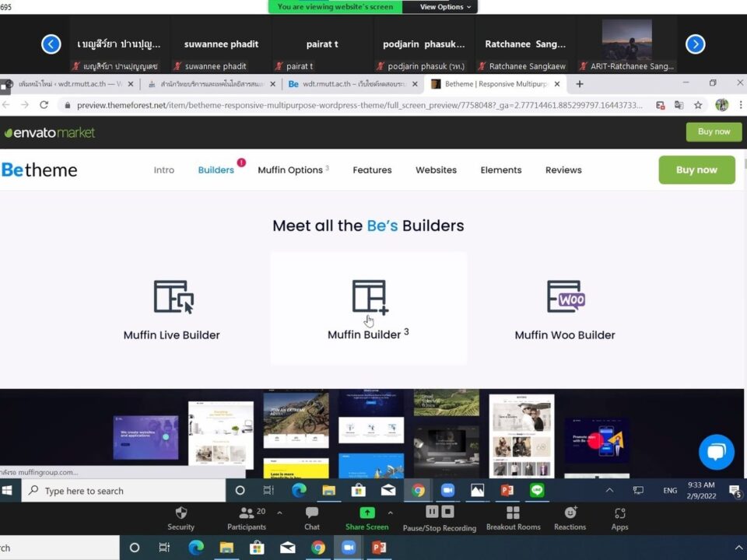Image resolution: width=747 pixels, height=560 pixels.
Task: Open Zoom Security button
Action: click(181, 519)
